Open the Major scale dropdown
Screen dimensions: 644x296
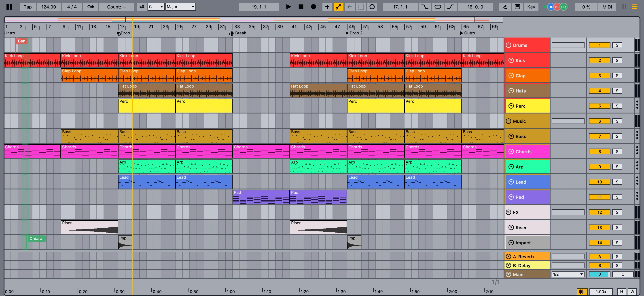point(180,7)
